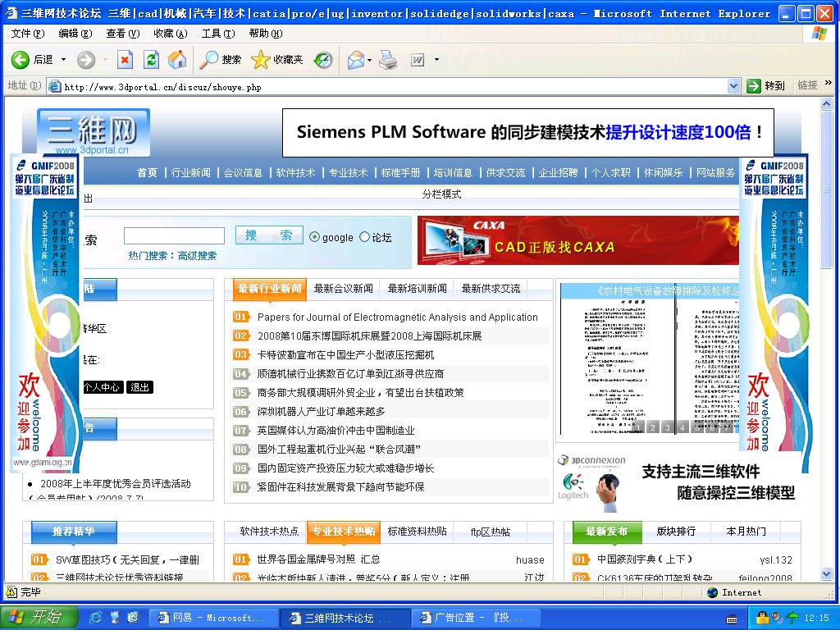The width and height of the screenshot is (840, 630).
Task: Click the 退出 logout button
Action: [x=139, y=387]
